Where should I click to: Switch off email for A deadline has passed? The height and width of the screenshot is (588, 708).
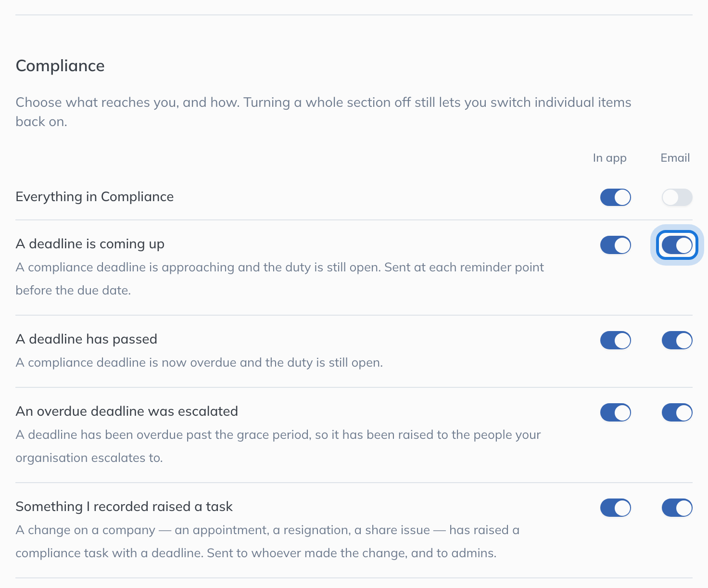click(x=677, y=340)
